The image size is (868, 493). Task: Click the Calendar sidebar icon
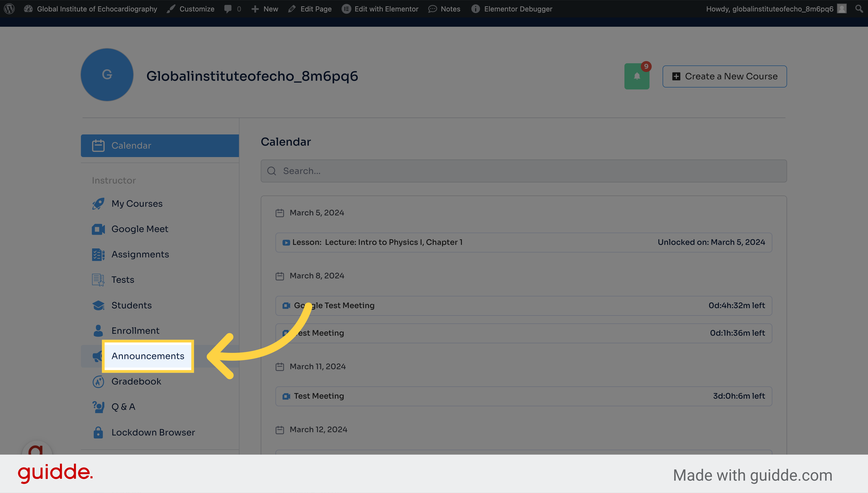pyautogui.click(x=97, y=145)
